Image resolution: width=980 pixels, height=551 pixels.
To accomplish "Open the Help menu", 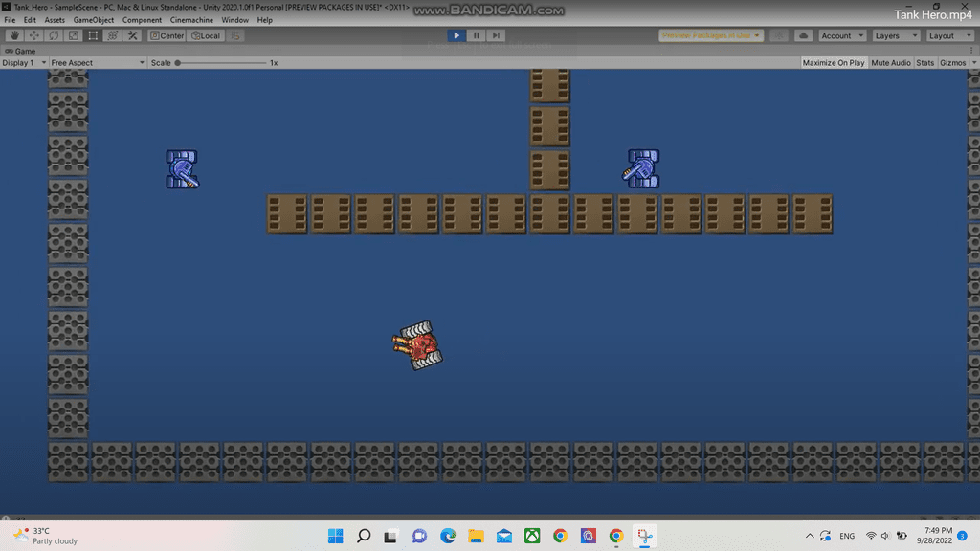I will coord(264,20).
